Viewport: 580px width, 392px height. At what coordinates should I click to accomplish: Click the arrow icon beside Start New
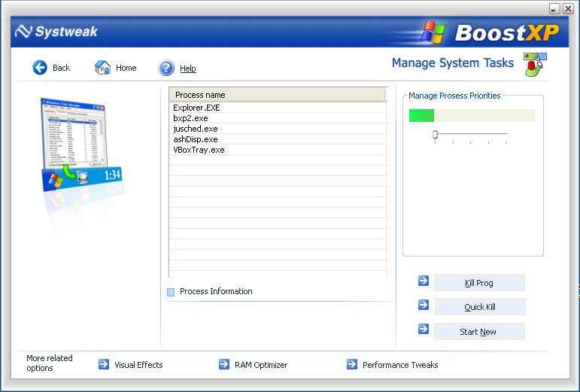click(x=424, y=329)
